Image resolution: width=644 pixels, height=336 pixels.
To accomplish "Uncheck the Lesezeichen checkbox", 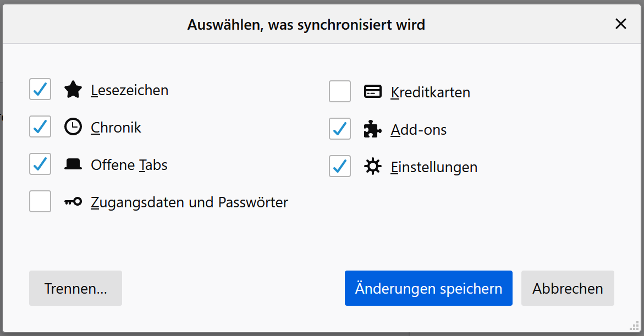I will click(x=40, y=90).
